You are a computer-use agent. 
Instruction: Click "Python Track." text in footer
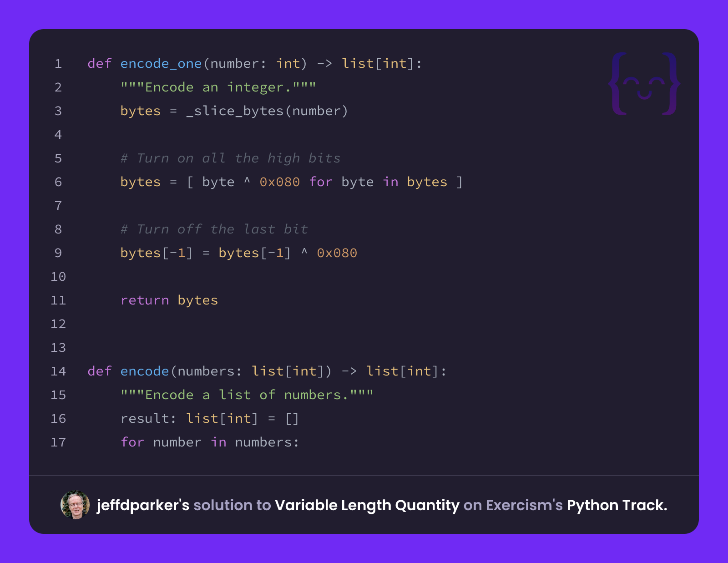coord(617,505)
